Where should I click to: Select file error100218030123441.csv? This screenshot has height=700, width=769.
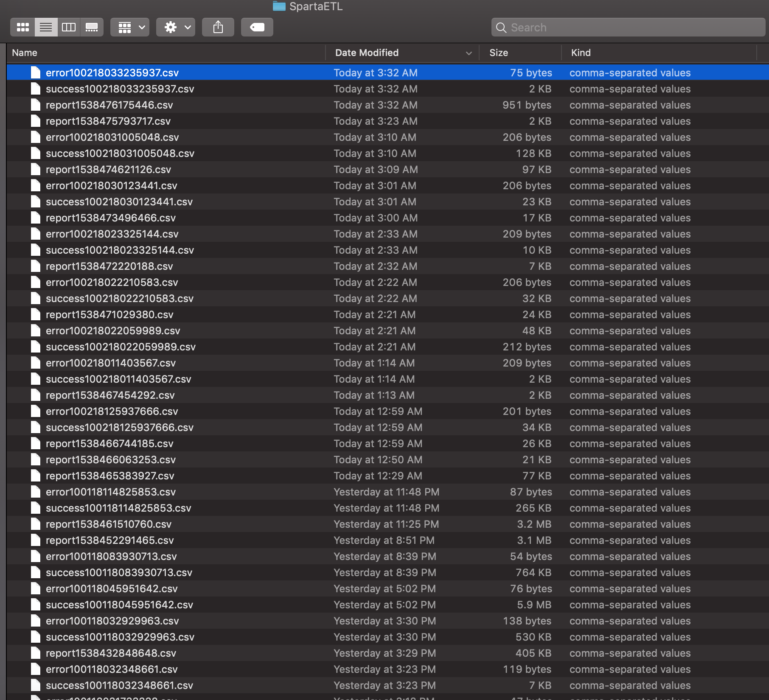[x=388, y=185]
